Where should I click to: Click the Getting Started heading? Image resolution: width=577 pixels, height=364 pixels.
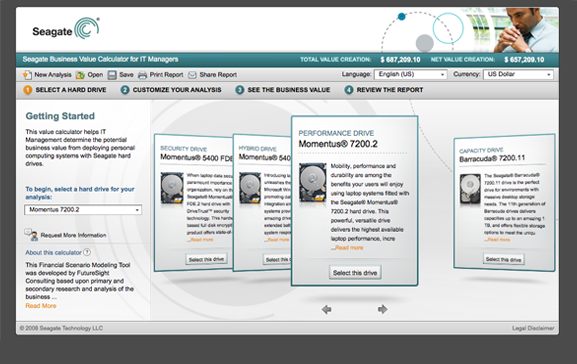[60, 116]
